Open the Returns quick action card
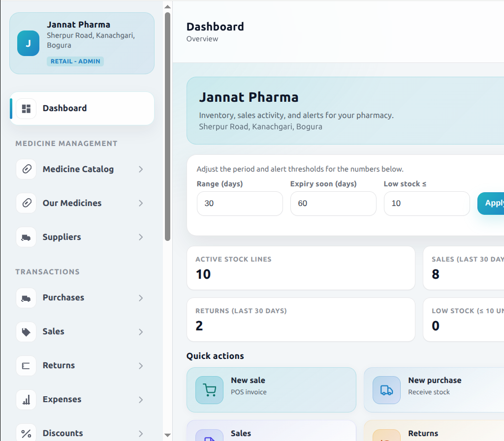504x441 pixels. click(434, 431)
